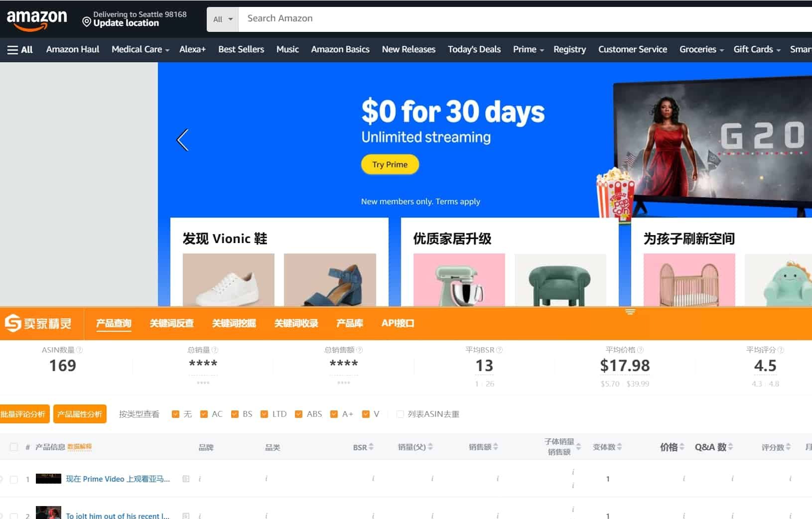Switch to the 产品库 tab
The image size is (812, 519).
(350, 323)
